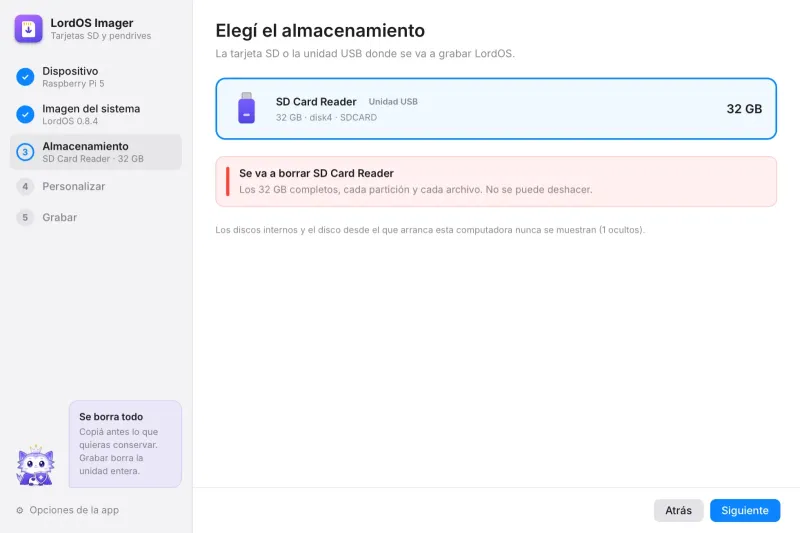The height and width of the screenshot is (533, 800).
Task: Click the Imagen del sistema checkmark icon
Action: (25, 114)
